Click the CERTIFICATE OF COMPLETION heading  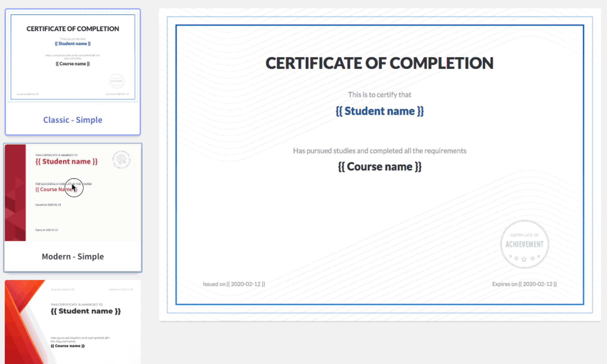tap(379, 63)
